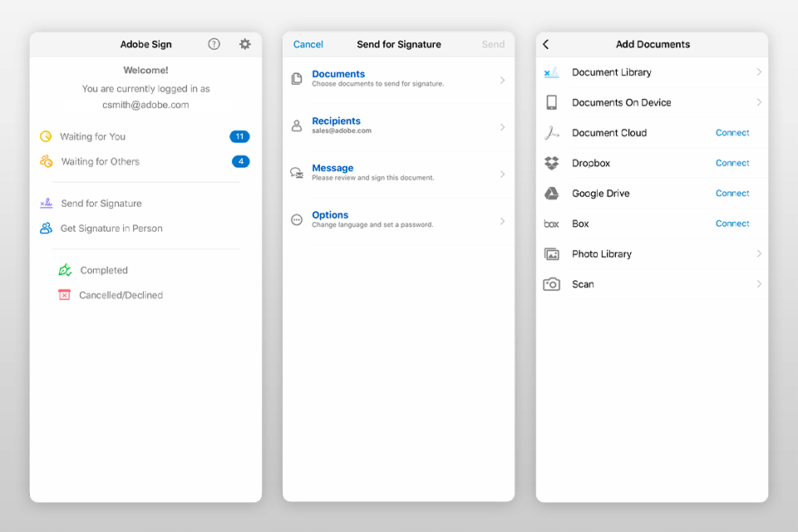Tap the Dropbox logo icon
This screenshot has width=798, height=532.
tap(552, 163)
